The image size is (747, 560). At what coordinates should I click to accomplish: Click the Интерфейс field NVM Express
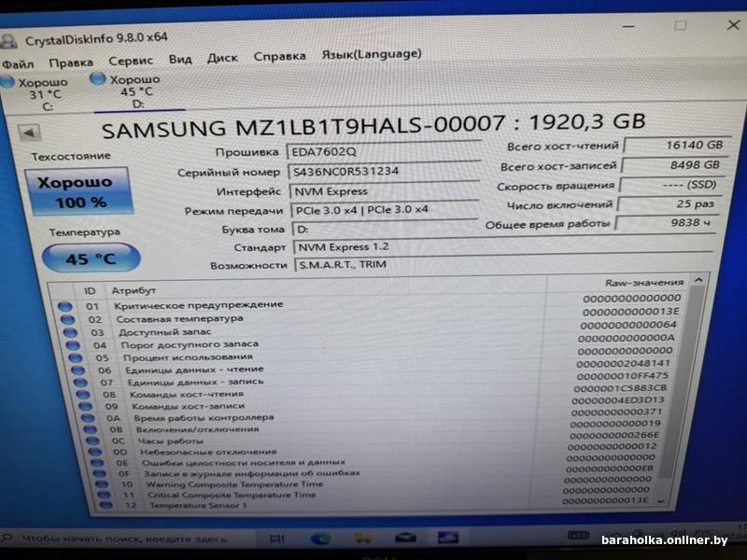(x=384, y=191)
